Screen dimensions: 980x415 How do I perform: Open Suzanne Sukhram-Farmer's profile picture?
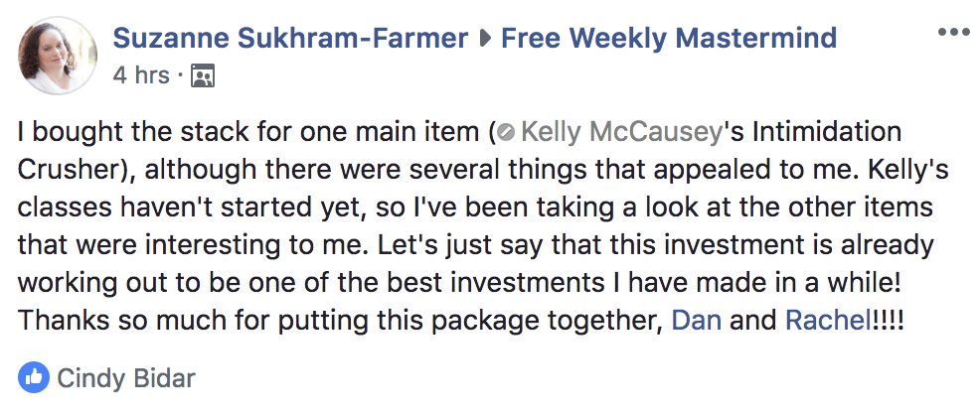tap(58, 56)
